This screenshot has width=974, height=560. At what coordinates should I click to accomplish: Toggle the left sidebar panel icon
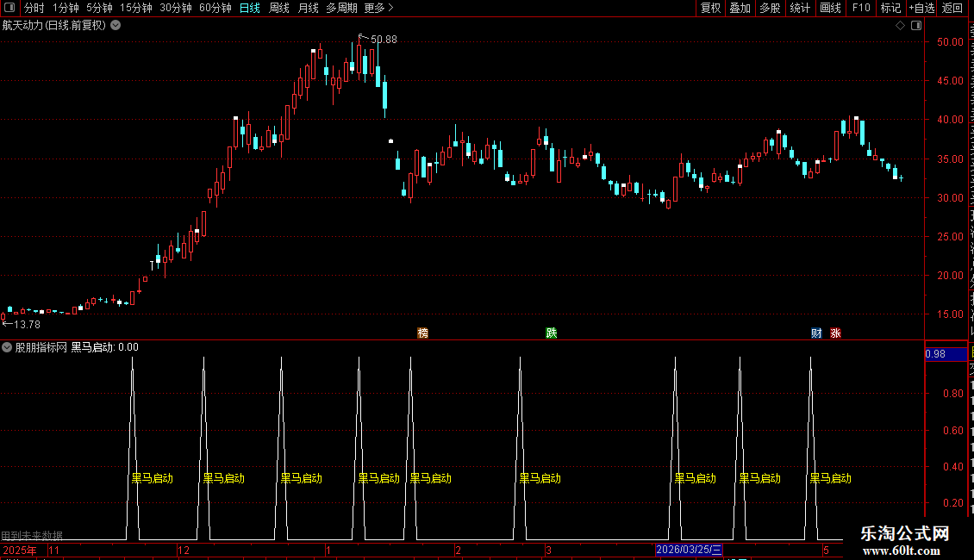click(9, 8)
